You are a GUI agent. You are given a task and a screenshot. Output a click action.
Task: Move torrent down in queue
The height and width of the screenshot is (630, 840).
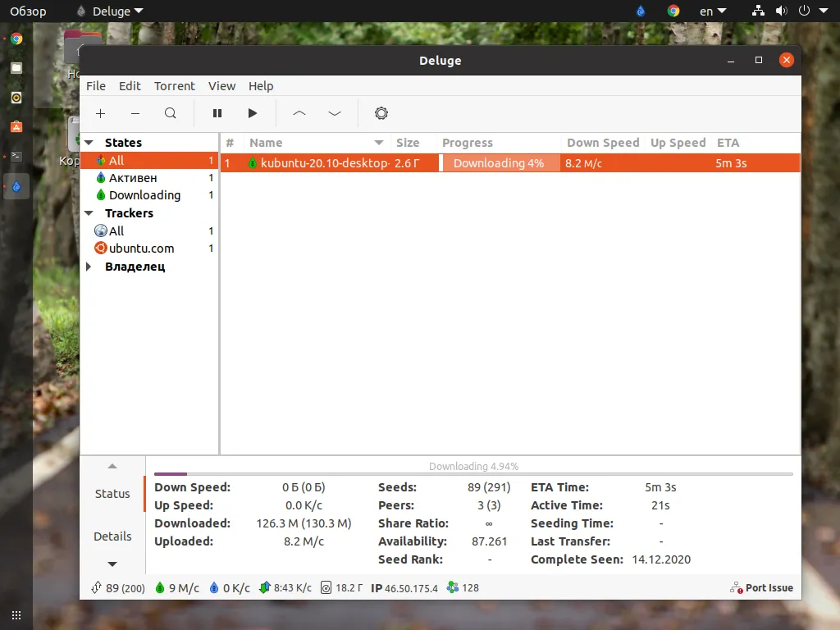(x=335, y=113)
